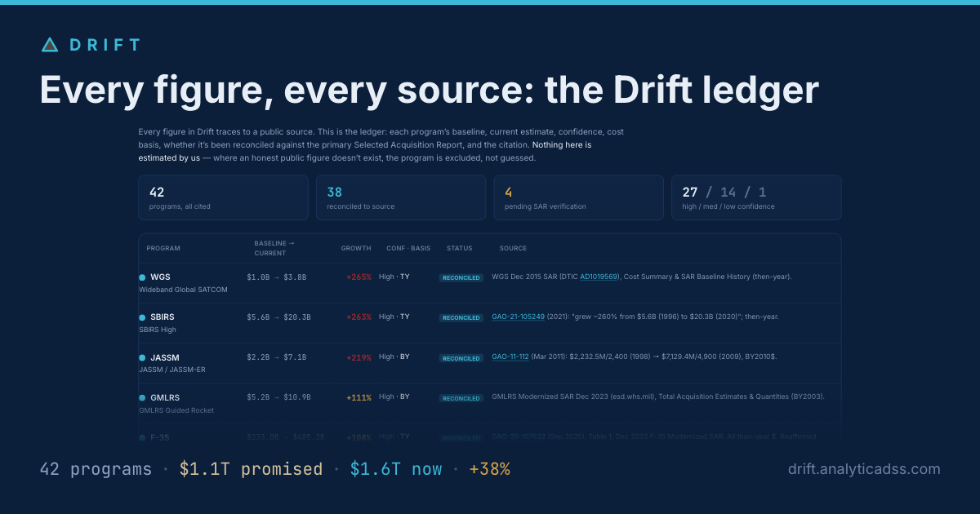Screen dimensions: 980x514
Task: Click the SBIRS row status dot
Action: (142, 317)
